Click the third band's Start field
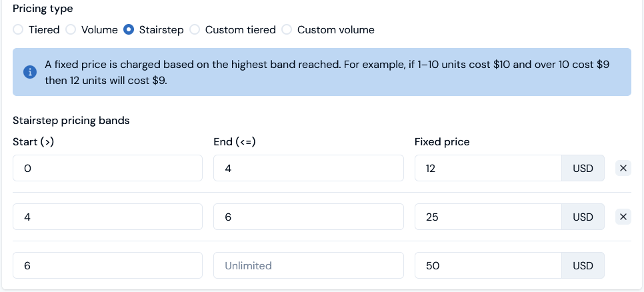644x292 pixels. (x=107, y=265)
